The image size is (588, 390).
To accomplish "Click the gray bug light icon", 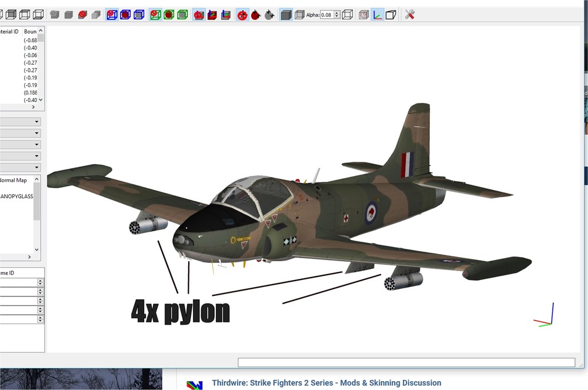I will click(269, 15).
